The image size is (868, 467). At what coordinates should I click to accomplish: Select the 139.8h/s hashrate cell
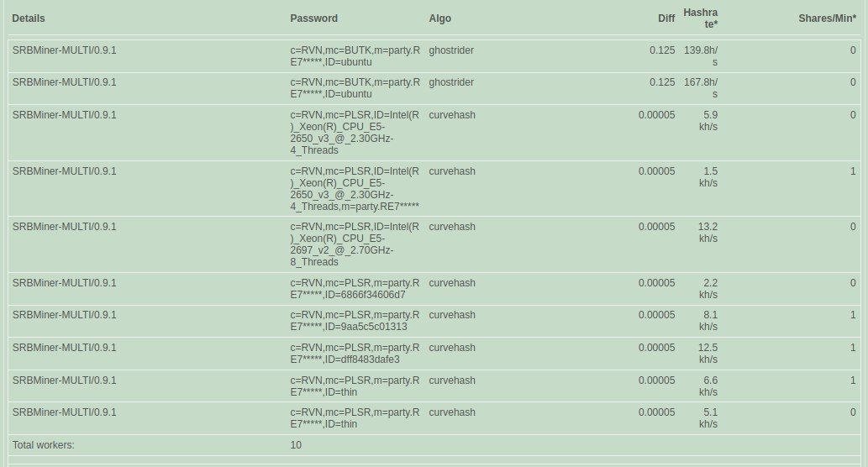click(701, 56)
